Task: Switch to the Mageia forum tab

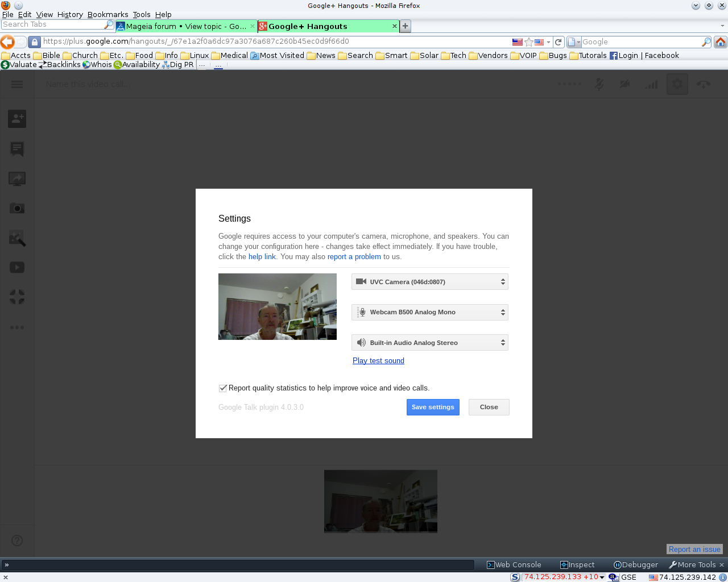Action: [x=186, y=26]
